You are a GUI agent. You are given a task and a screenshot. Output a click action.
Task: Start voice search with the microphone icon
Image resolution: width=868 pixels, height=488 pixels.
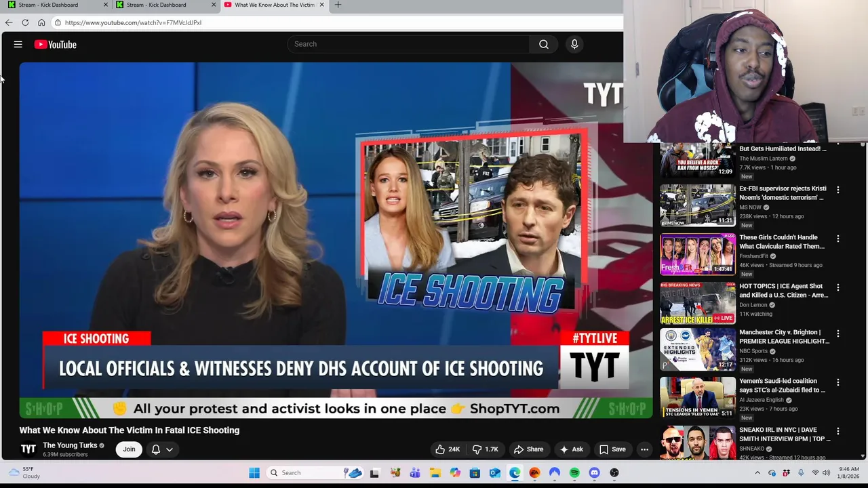(x=574, y=44)
